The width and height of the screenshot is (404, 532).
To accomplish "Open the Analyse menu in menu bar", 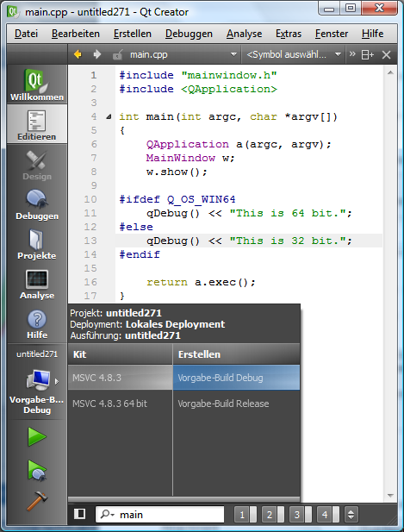I will (244, 34).
